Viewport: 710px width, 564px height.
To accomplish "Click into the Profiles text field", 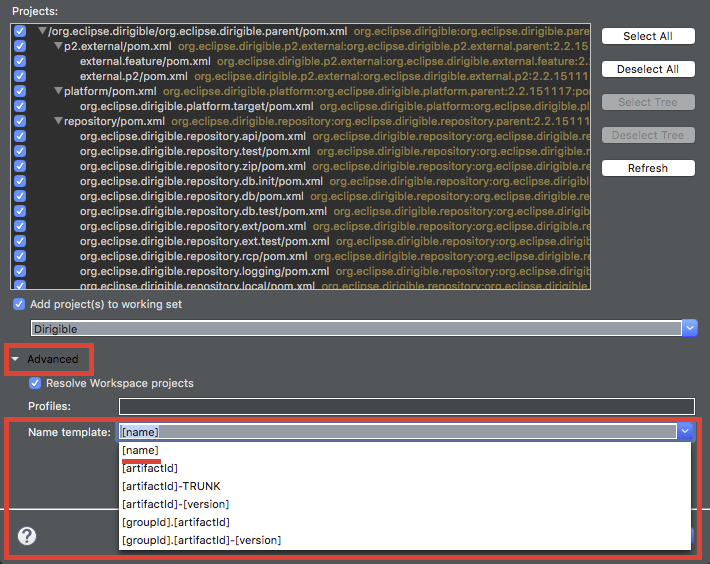I will pyautogui.click(x=406, y=406).
